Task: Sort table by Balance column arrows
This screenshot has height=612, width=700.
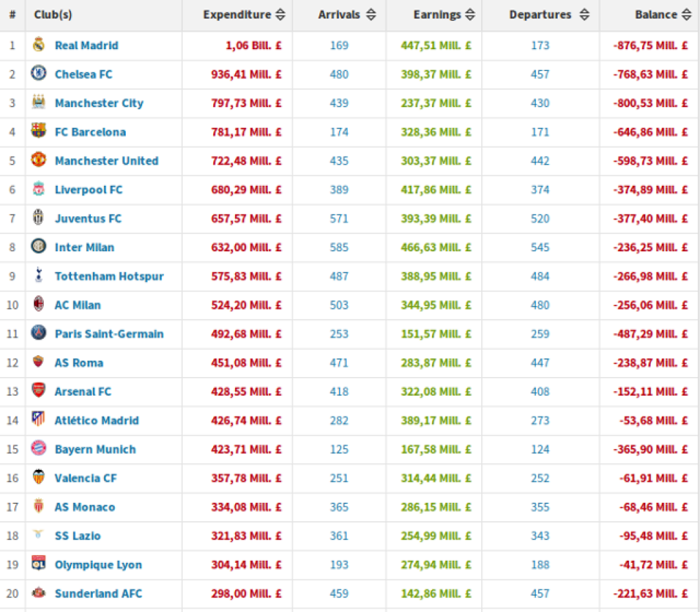Action: tap(687, 15)
